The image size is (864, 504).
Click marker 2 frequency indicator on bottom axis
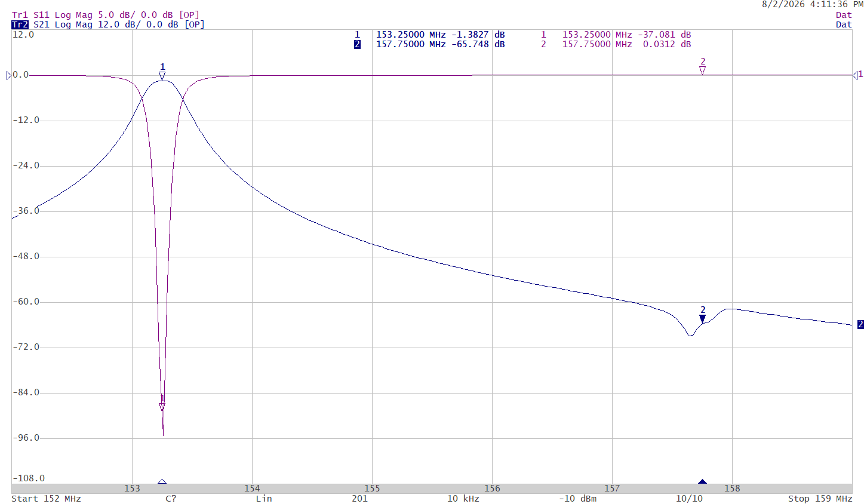coord(702,481)
